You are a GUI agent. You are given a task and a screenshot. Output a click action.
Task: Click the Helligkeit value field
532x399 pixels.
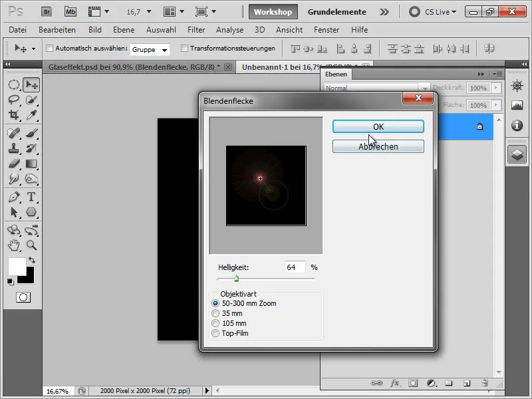coord(295,267)
